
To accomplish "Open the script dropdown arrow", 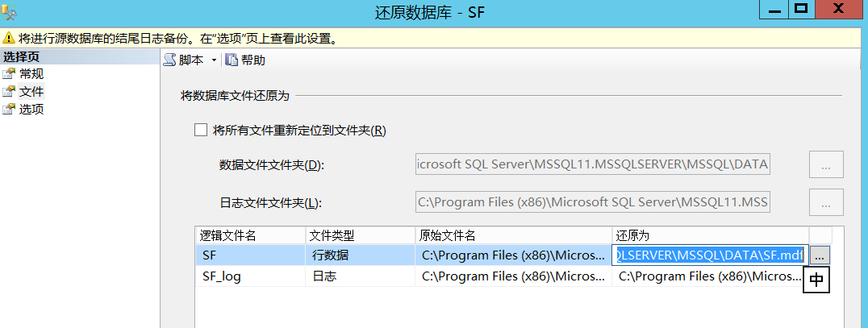I will pos(214,60).
